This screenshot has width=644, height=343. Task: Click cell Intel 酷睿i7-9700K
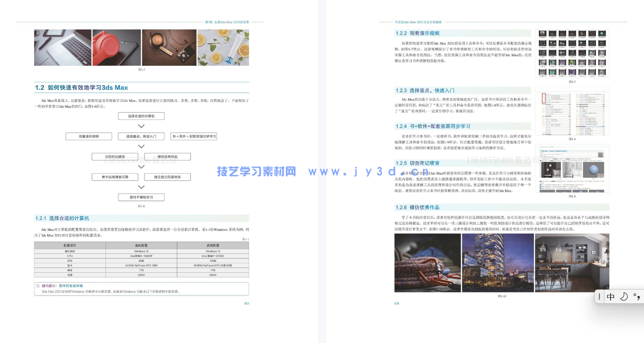coord(213,256)
